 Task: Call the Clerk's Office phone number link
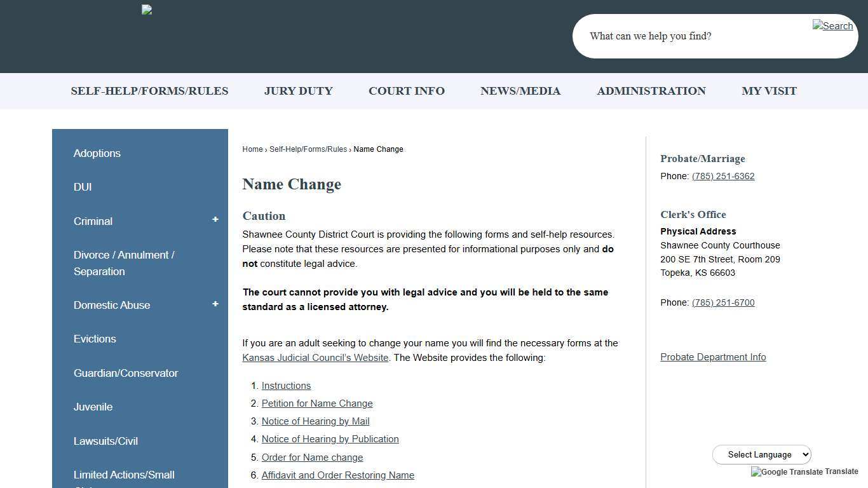click(723, 302)
